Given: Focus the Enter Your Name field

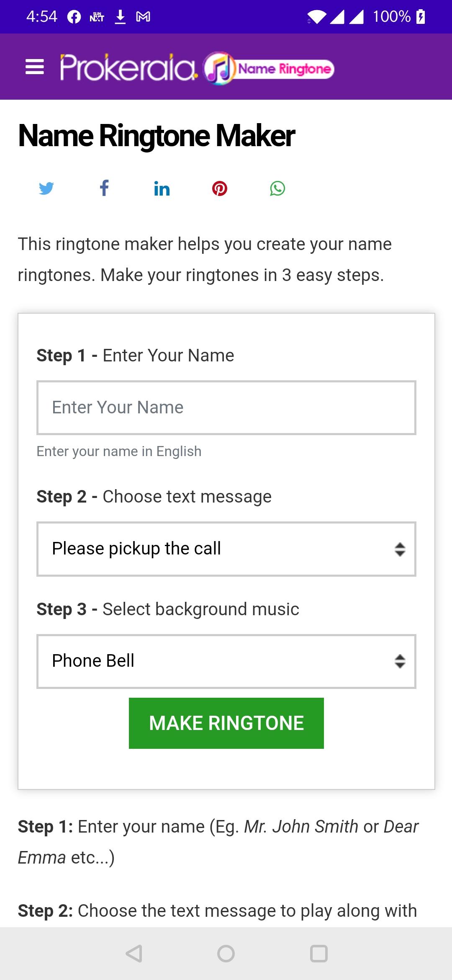Looking at the screenshot, I should (226, 407).
